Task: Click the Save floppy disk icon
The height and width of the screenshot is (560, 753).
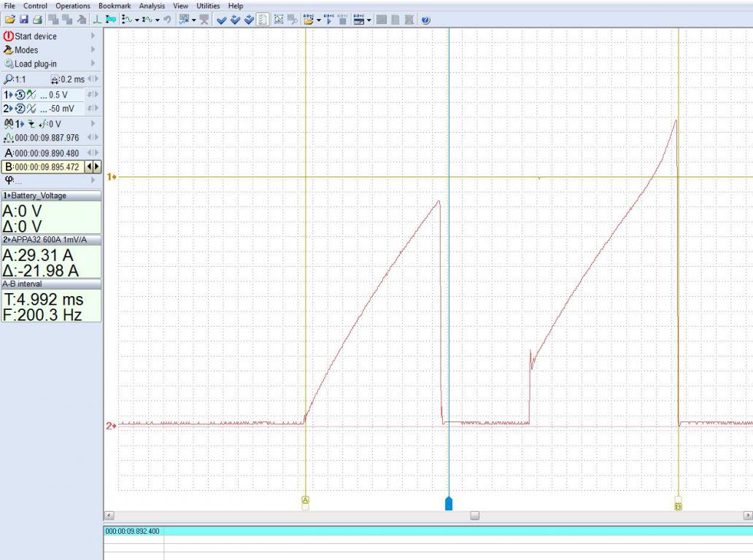Action: [23, 20]
